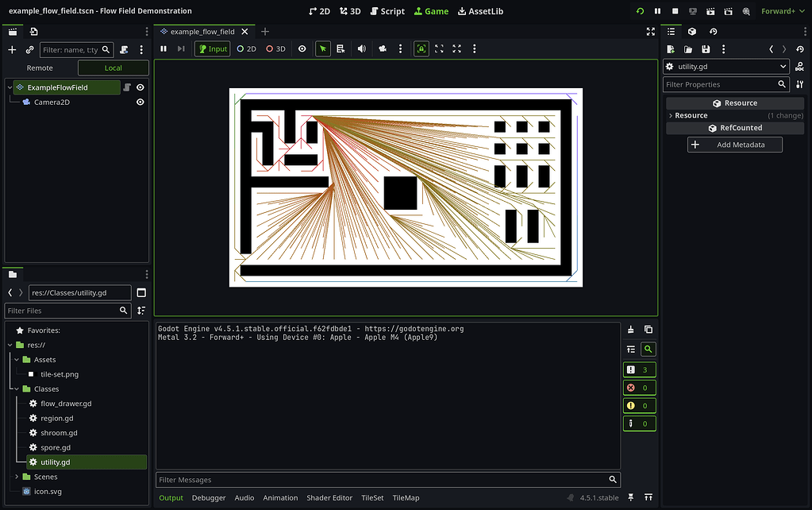This screenshot has height=510, width=812.
Task: Load an existing resource folder icon
Action: coord(688,49)
